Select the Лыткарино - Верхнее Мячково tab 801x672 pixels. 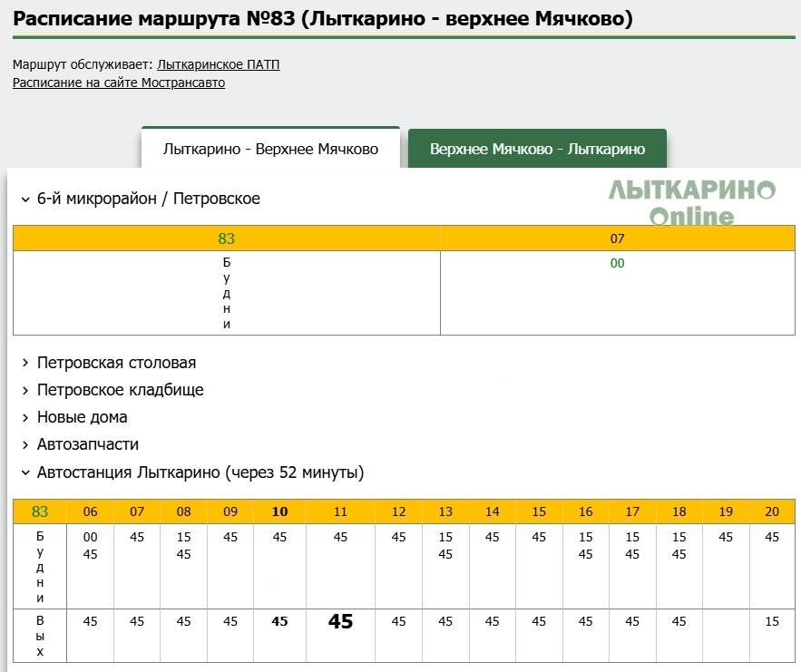(x=270, y=149)
